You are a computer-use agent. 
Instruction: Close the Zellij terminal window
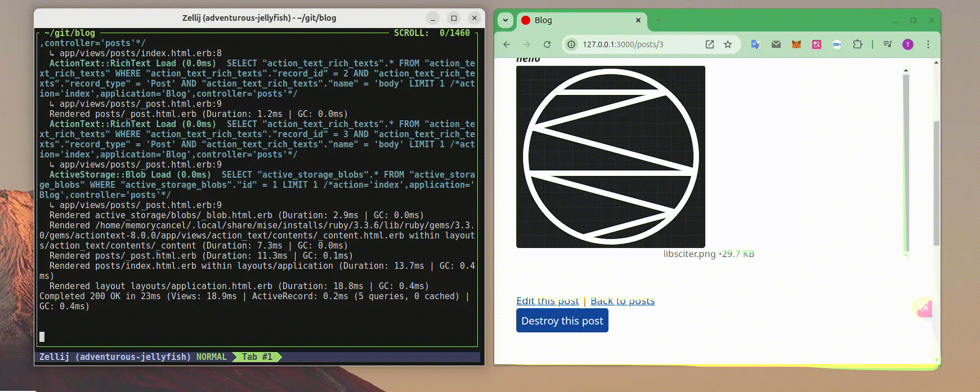click(x=475, y=18)
